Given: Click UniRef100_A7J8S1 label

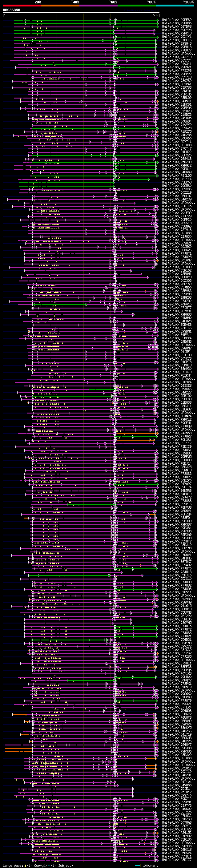Looking at the screenshot, I should [177, 450].
